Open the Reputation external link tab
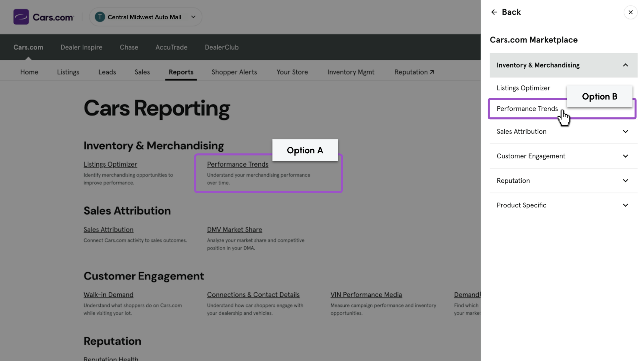The height and width of the screenshot is (361, 644). point(414,72)
